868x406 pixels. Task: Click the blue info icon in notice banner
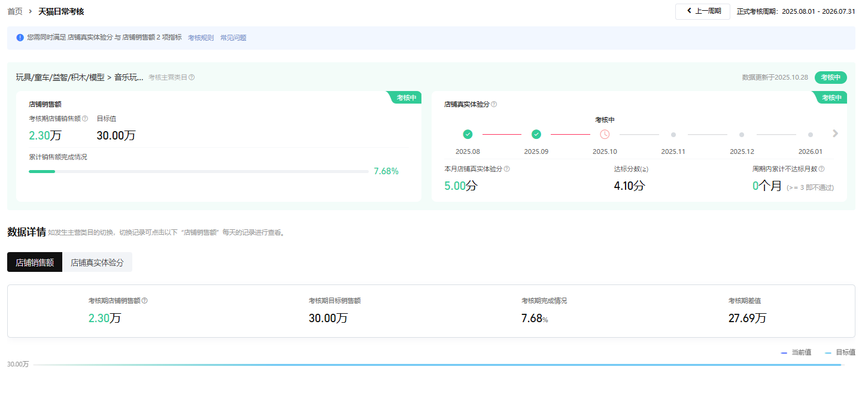tap(20, 38)
